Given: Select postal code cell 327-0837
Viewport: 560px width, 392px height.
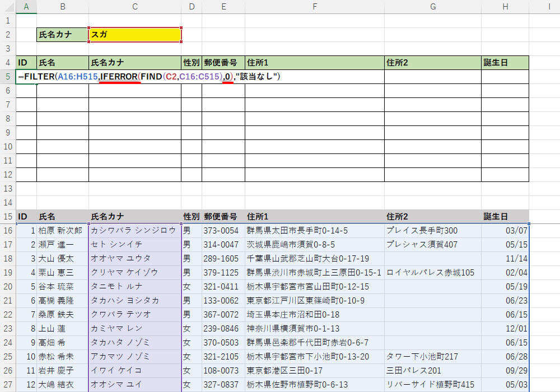Looking at the screenshot, I should tap(223, 385).
